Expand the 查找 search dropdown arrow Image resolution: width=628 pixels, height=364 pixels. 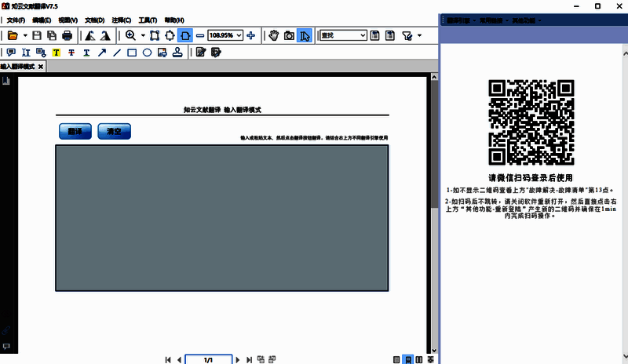click(363, 35)
